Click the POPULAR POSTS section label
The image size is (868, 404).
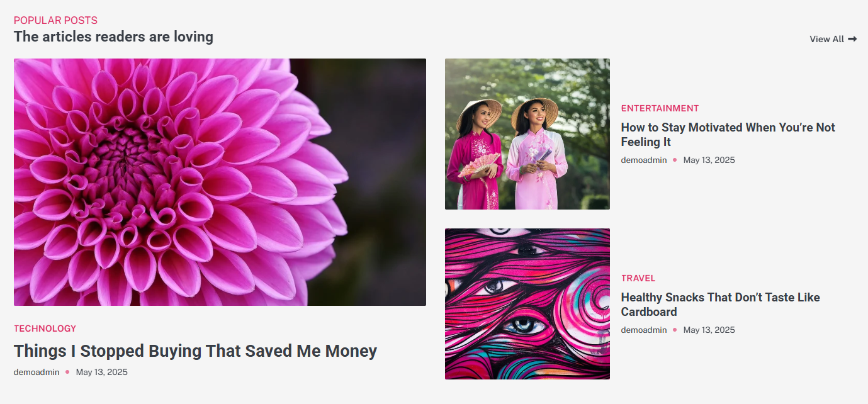coord(55,20)
